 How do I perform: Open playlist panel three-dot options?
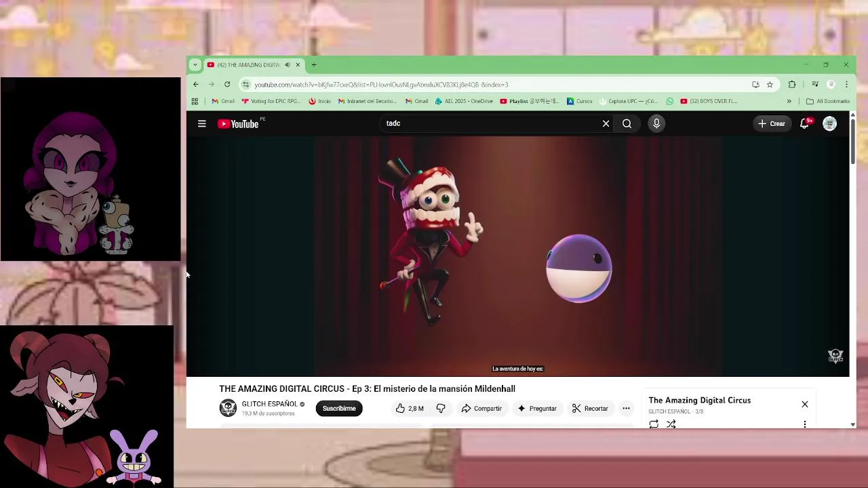(805, 424)
